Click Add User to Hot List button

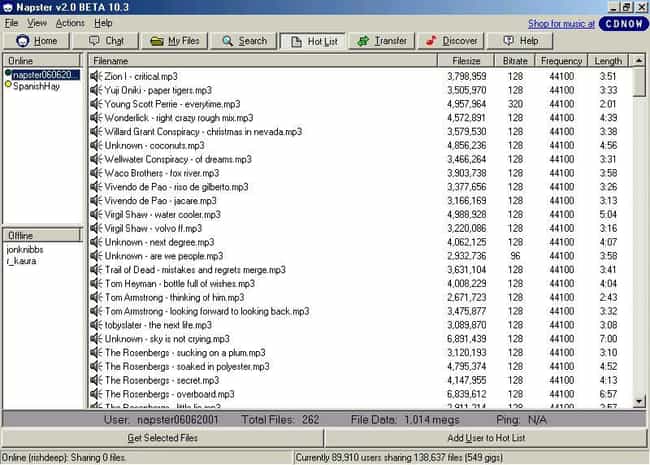pos(486,438)
